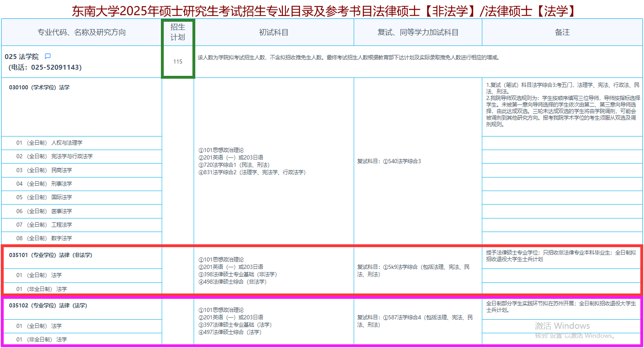Image resolution: width=644 pixels, height=348 pixels.
Task: Select the 030100 (学术学位) 法学 row
Action: (x=39, y=87)
